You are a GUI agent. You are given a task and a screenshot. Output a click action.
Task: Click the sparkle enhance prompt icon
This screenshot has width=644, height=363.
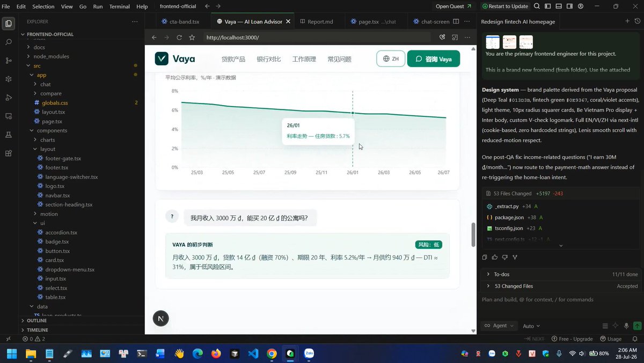coord(616,325)
